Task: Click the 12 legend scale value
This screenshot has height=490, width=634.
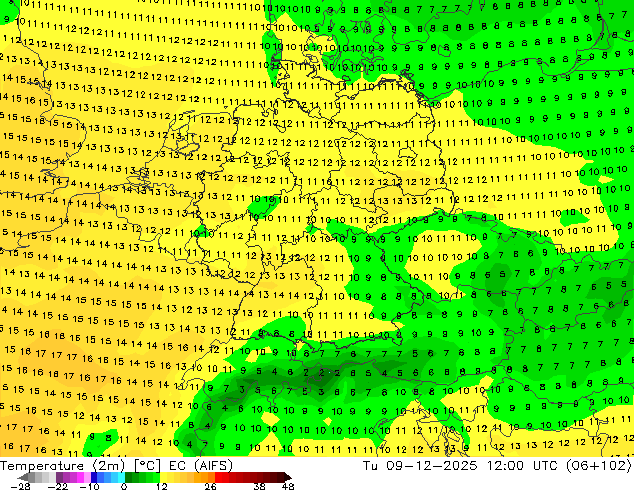Action: (162, 486)
